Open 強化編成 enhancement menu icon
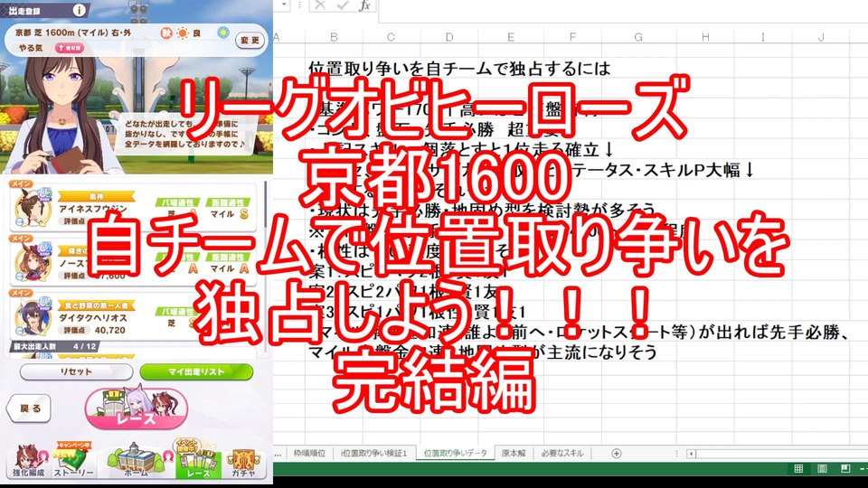The width and height of the screenshot is (868, 488). coord(28,460)
